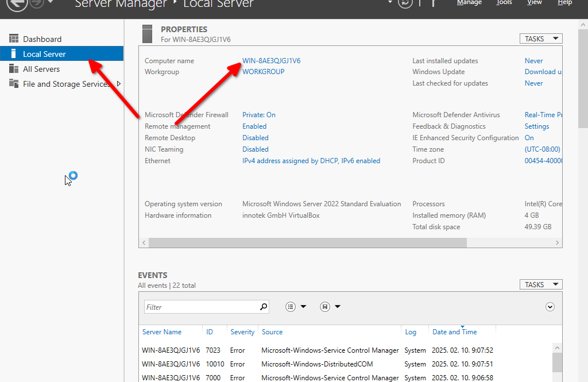588x382 pixels.
Task: Click the WORKGROUP link
Action: coord(263,72)
